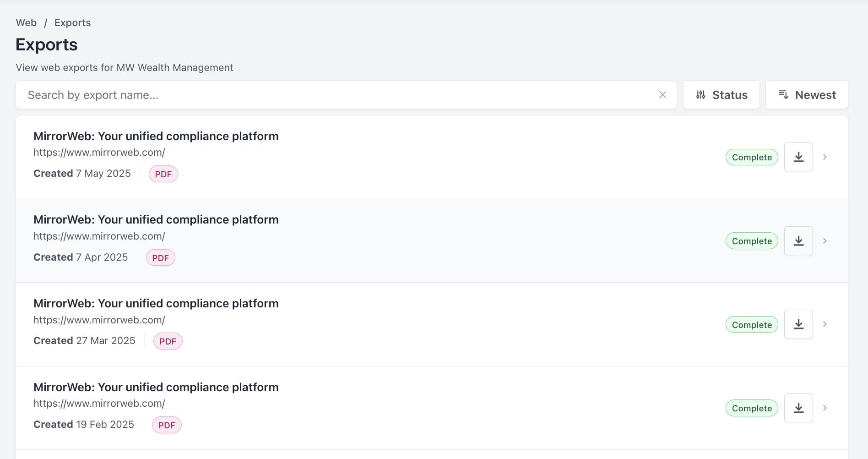
Task: Open the export titled MirrorWeb created 7 May 2025
Action: (x=156, y=136)
